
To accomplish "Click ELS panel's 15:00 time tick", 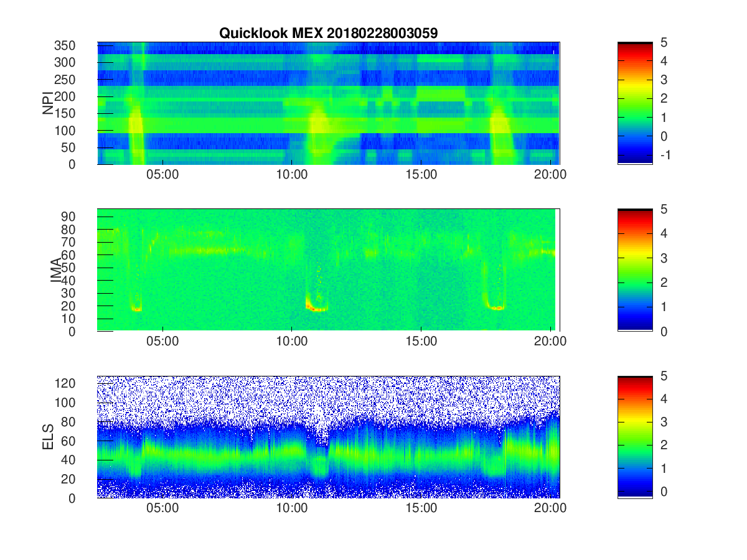I will tap(421, 508).
